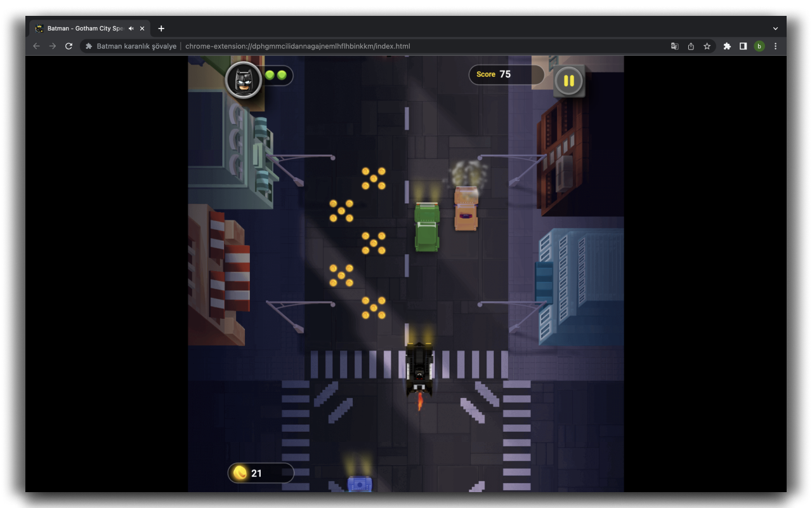Toggle the bookmark star for this page
Viewport: 812px width, 508px height.
[x=707, y=46]
